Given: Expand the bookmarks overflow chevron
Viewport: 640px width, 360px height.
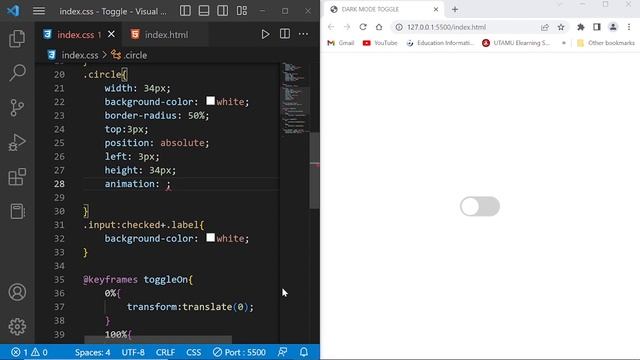Looking at the screenshot, I should 564,43.
